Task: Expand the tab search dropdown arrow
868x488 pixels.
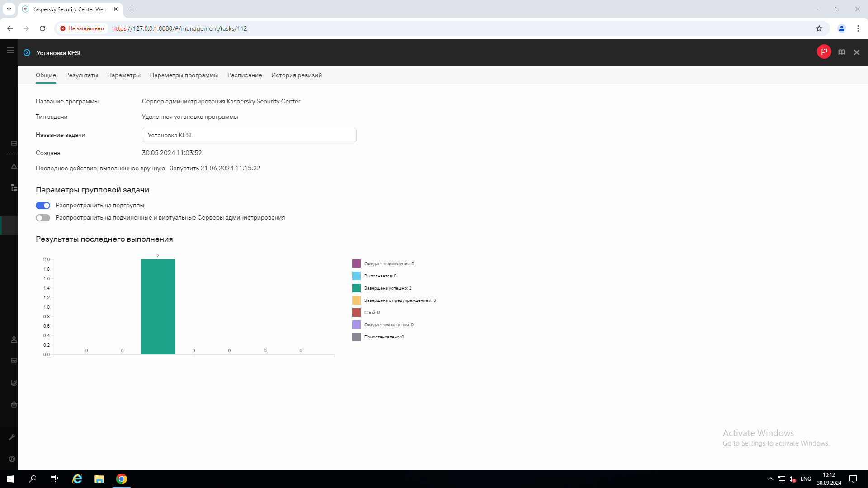Action: click(x=9, y=9)
